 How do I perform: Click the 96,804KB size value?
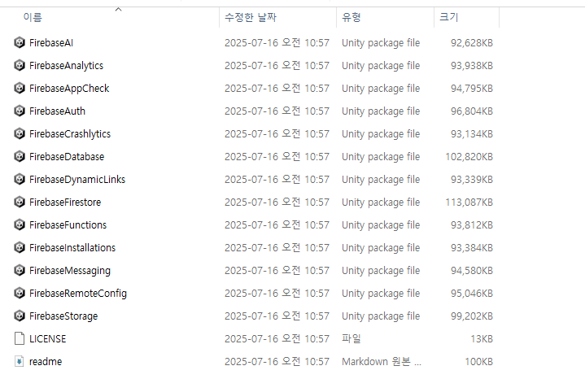472,111
